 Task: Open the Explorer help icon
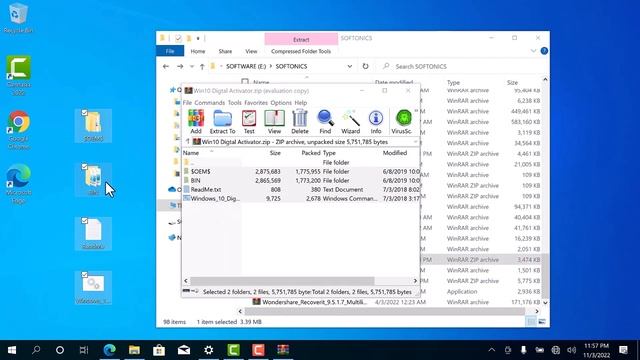(x=544, y=51)
